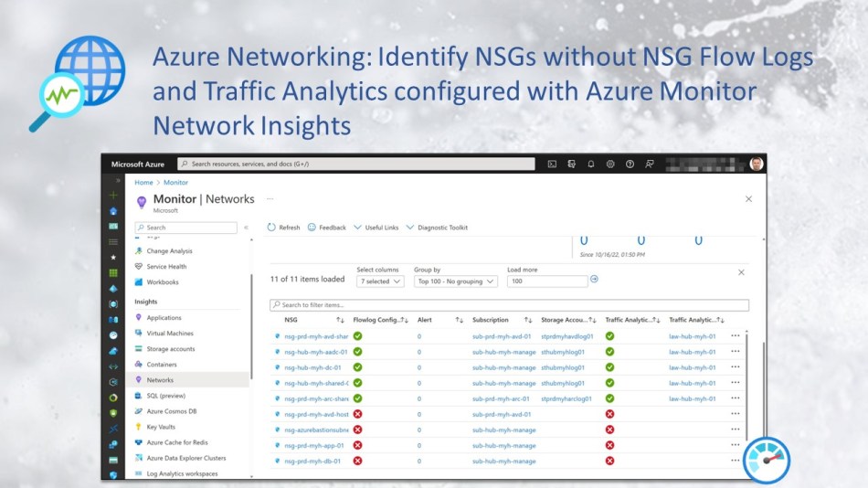Click the help question mark icon
The width and height of the screenshot is (868, 488).
(630, 164)
